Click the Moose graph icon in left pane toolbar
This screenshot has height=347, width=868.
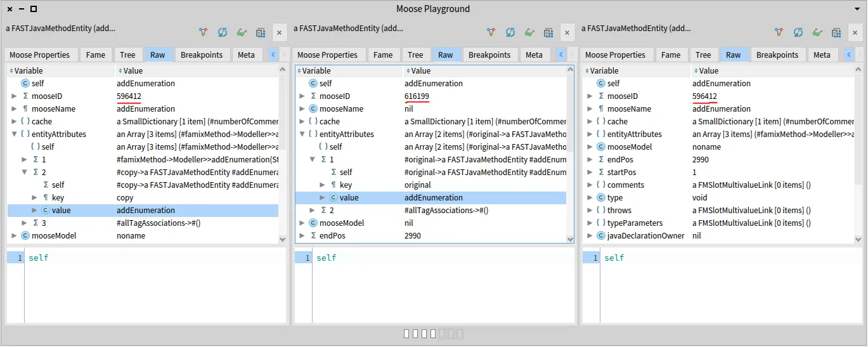203,32
